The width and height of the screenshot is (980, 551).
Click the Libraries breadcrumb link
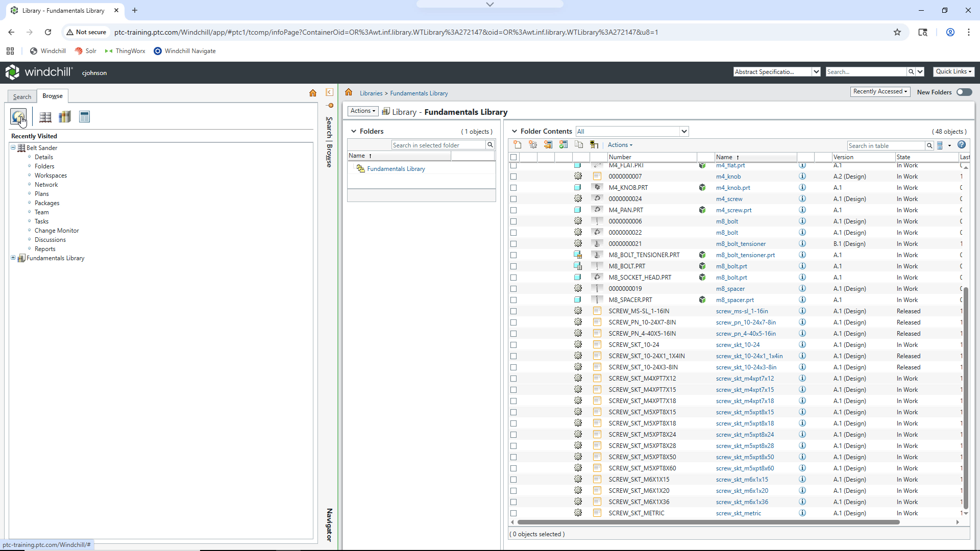(371, 93)
